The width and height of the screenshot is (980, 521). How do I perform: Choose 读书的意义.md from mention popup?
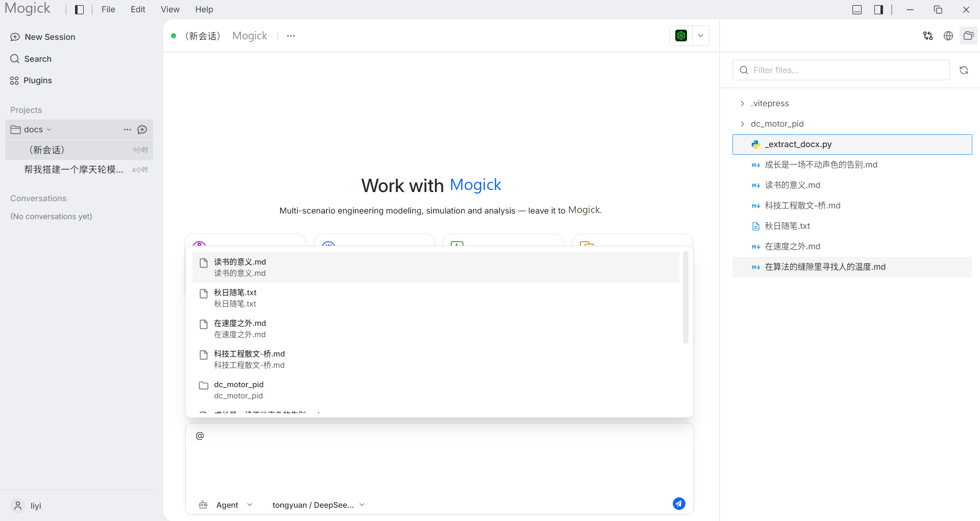coord(435,268)
